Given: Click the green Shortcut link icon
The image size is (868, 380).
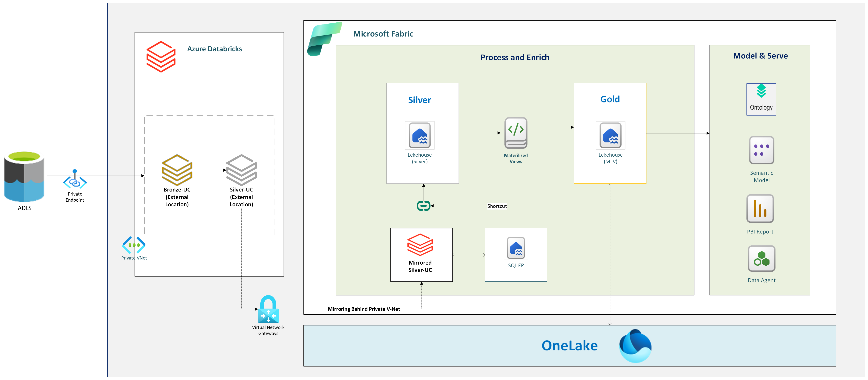Looking at the screenshot, I should click(423, 206).
